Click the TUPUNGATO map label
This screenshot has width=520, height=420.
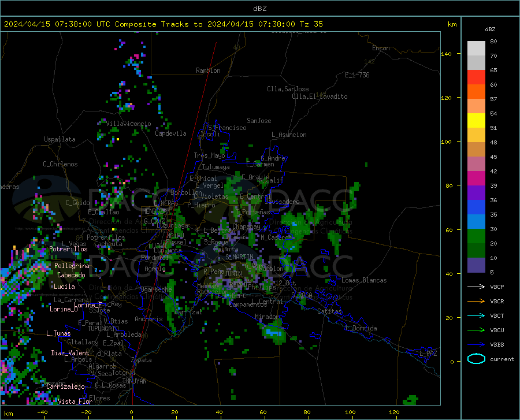pyautogui.click(x=103, y=329)
